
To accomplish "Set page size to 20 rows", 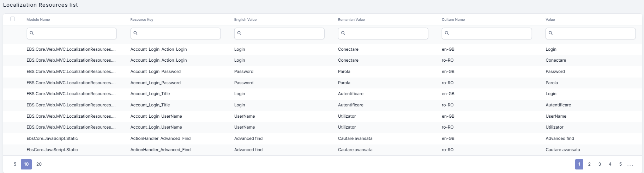I will tap(39, 164).
